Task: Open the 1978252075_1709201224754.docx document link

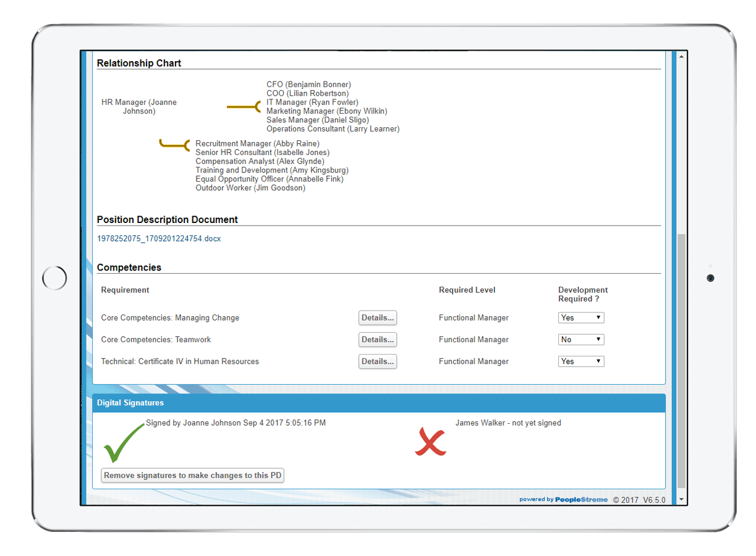Action: [159, 238]
